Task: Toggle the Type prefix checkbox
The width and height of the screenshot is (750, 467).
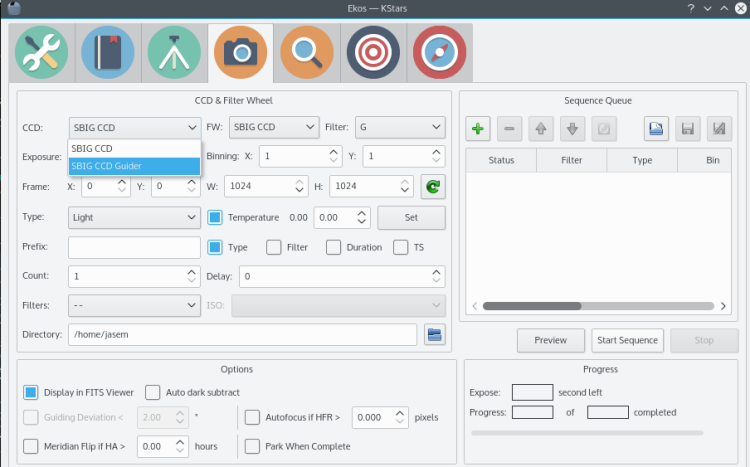Action: click(215, 247)
